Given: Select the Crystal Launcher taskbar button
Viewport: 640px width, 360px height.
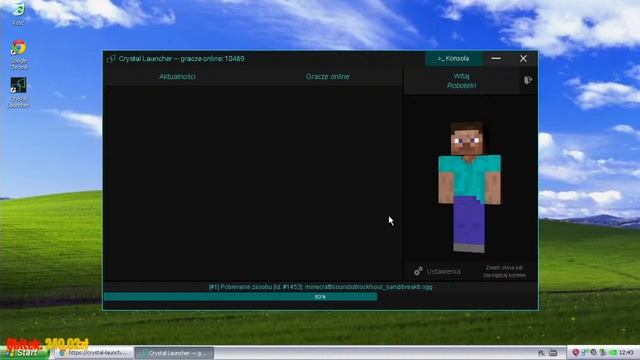Looking at the screenshot, I should click(174, 353).
